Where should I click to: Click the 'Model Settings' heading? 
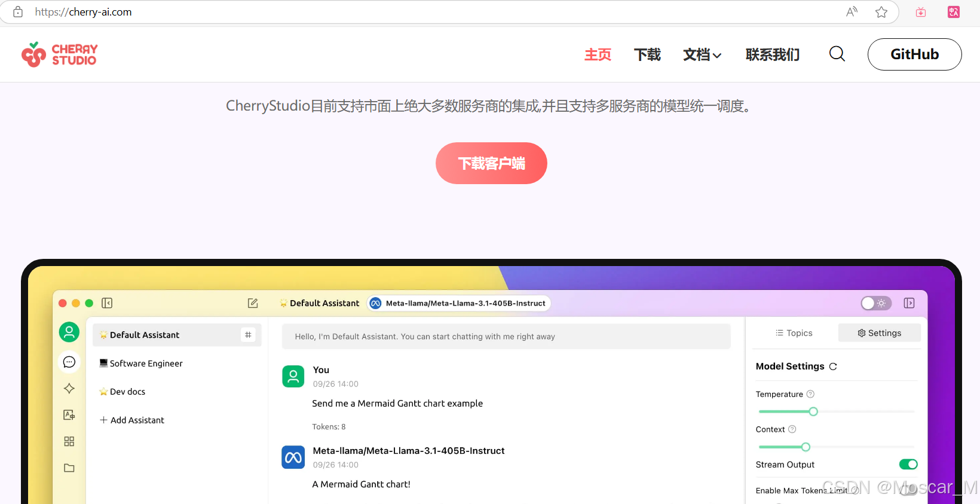[x=790, y=366]
